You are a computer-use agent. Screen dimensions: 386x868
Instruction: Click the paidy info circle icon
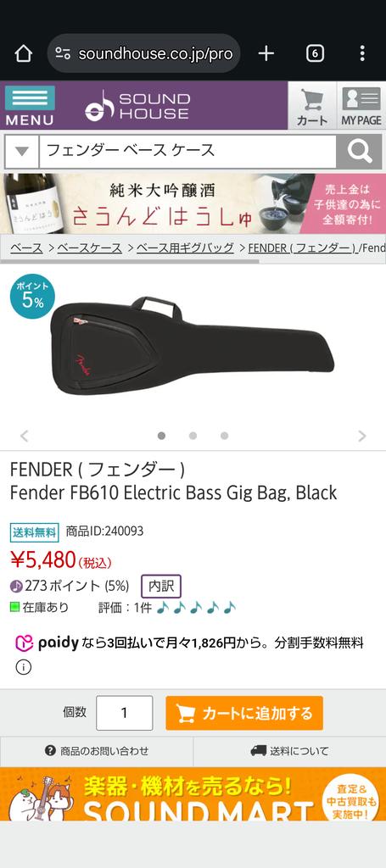point(23,668)
